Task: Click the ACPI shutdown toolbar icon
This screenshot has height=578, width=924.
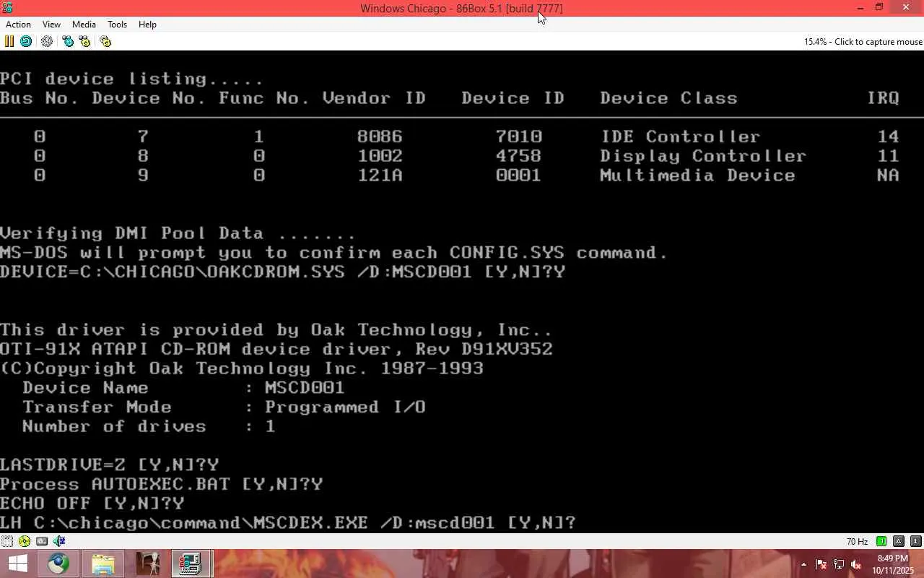Action: (x=47, y=41)
